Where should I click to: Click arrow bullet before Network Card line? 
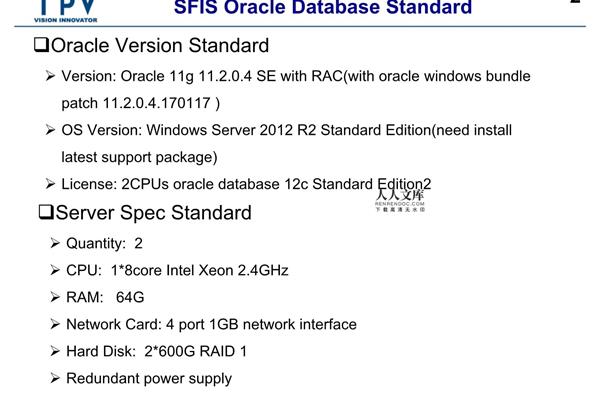pyautogui.click(x=55, y=324)
